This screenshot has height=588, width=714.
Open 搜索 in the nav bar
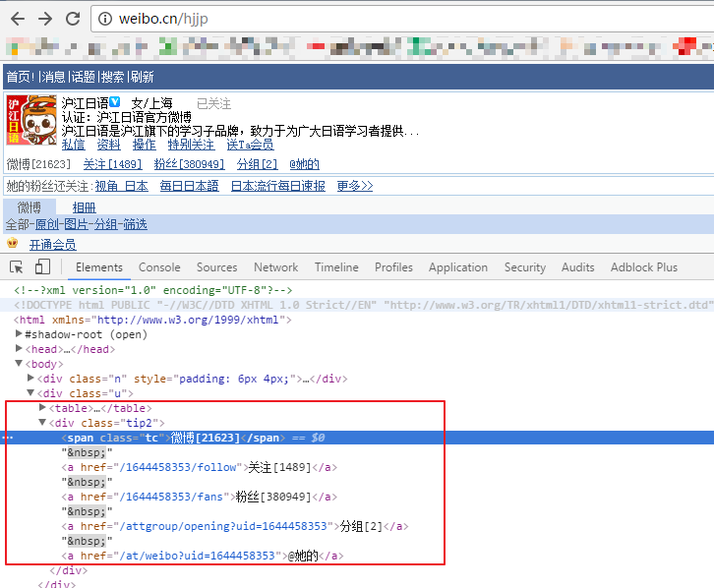112,77
